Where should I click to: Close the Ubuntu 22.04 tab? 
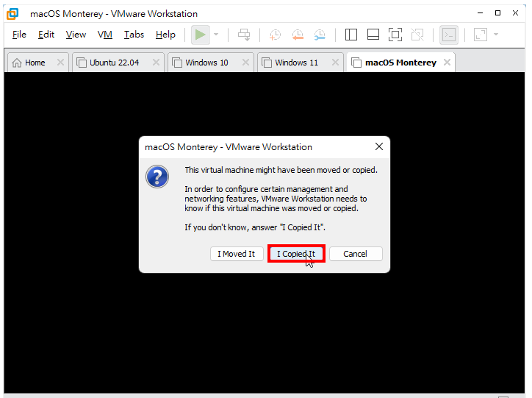click(156, 62)
